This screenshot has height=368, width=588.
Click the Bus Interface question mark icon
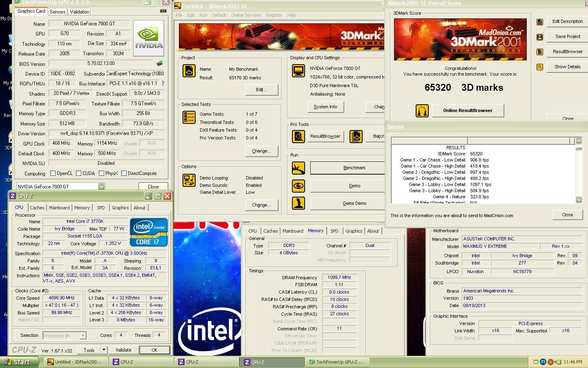point(163,83)
